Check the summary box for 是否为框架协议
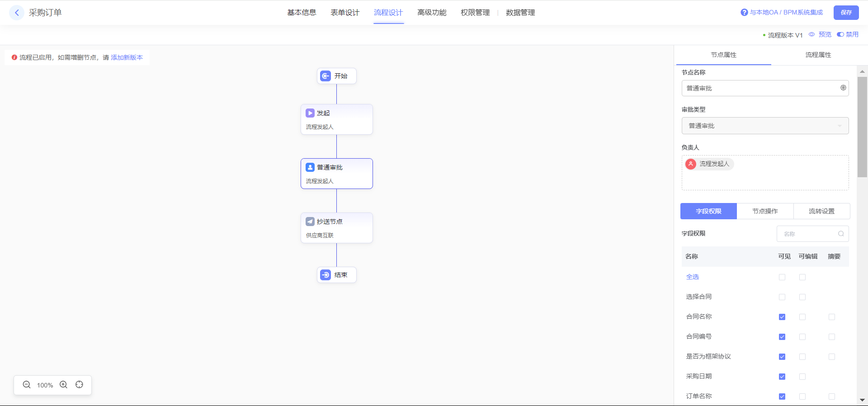This screenshot has width=868, height=406. pos(832,357)
